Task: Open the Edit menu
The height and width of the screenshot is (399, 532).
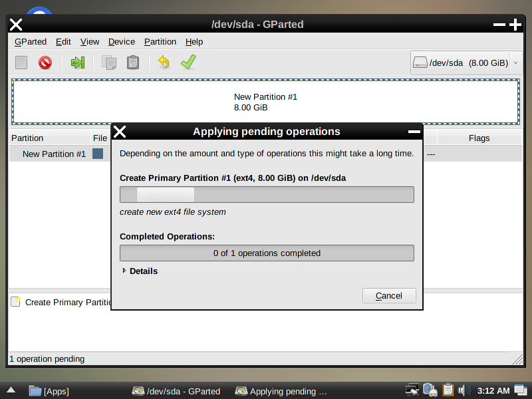Action: (x=63, y=42)
